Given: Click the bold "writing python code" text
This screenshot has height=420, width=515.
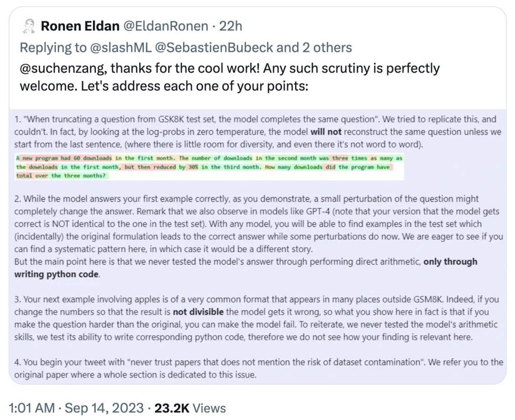Looking at the screenshot, I should click(56, 274).
